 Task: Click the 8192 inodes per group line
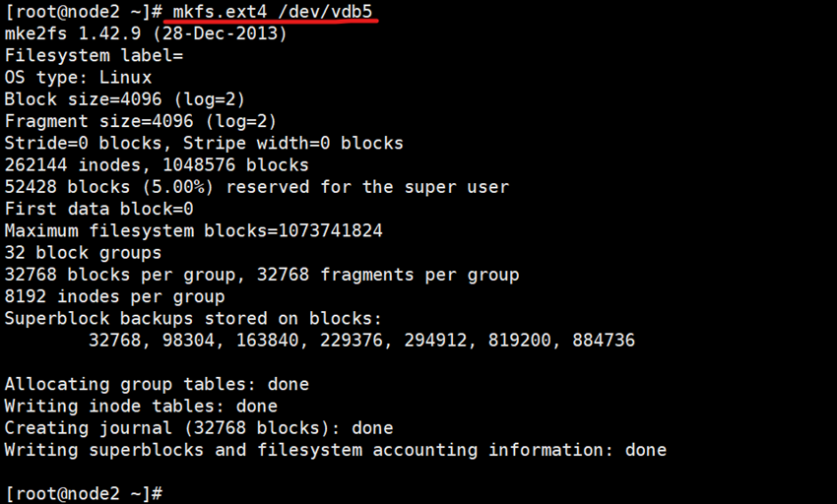tap(114, 296)
